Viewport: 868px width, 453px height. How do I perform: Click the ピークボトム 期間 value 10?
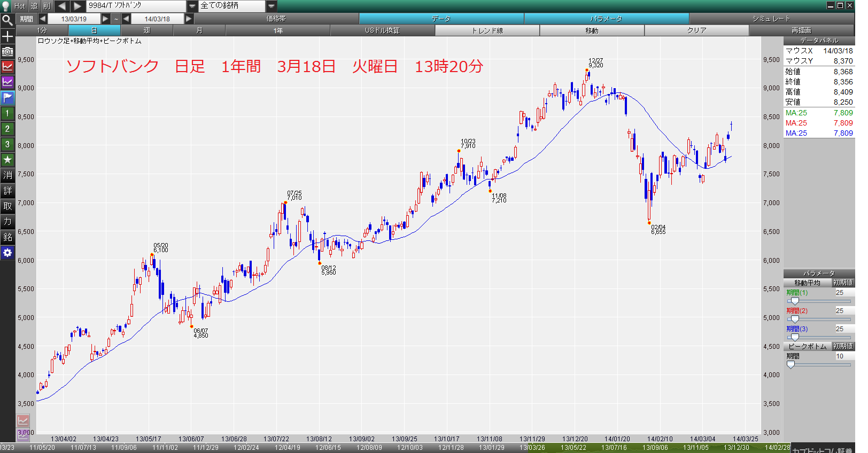pos(844,356)
